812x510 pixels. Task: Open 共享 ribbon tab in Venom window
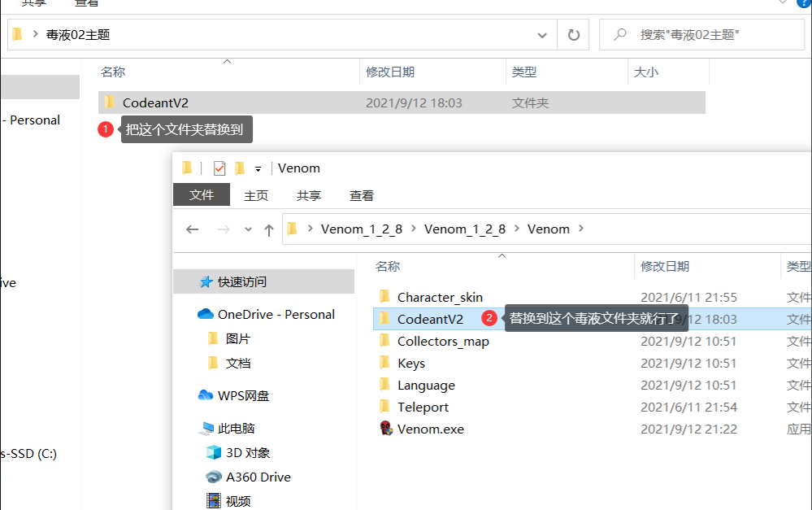(309, 195)
